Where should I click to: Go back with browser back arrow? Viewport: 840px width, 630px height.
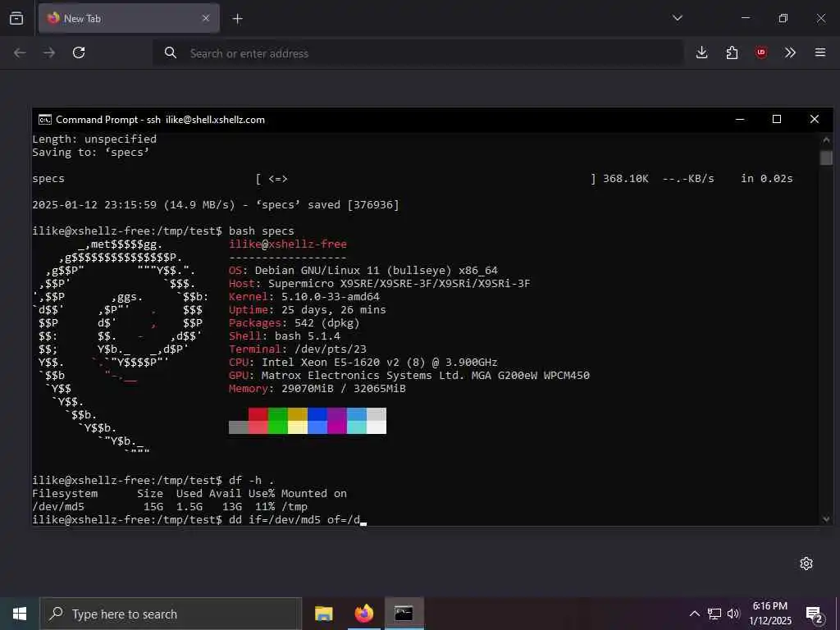click(20, 52)
